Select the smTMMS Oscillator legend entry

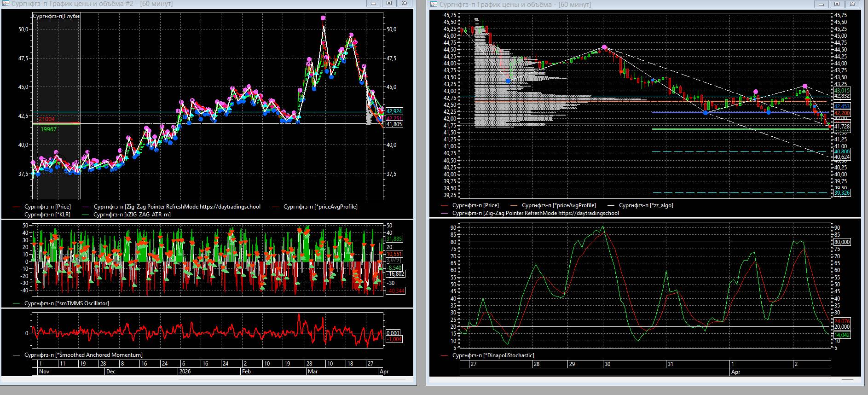tap(66, 303)
